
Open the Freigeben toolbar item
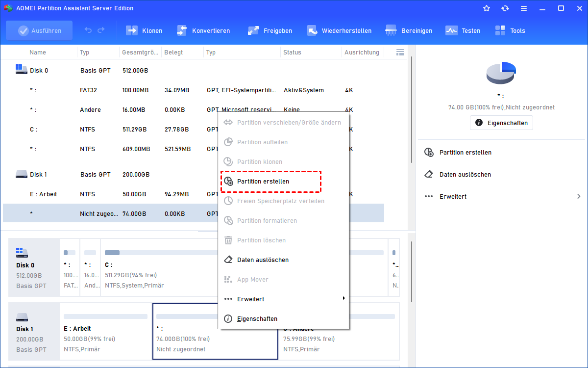[x=270, y=30]
